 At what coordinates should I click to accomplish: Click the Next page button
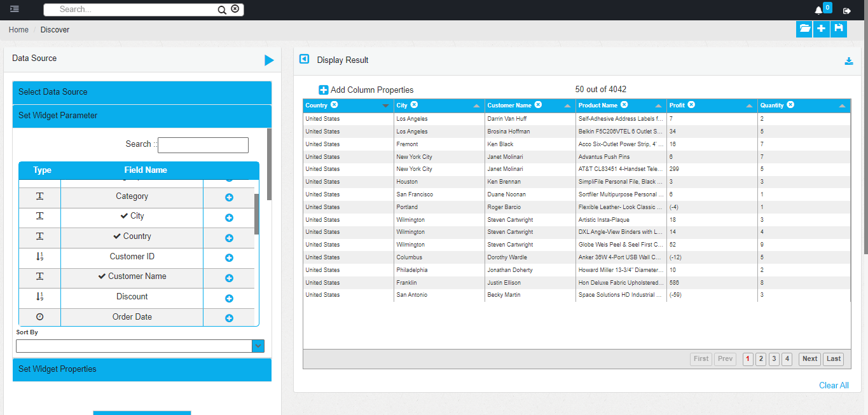click(809, 359)
